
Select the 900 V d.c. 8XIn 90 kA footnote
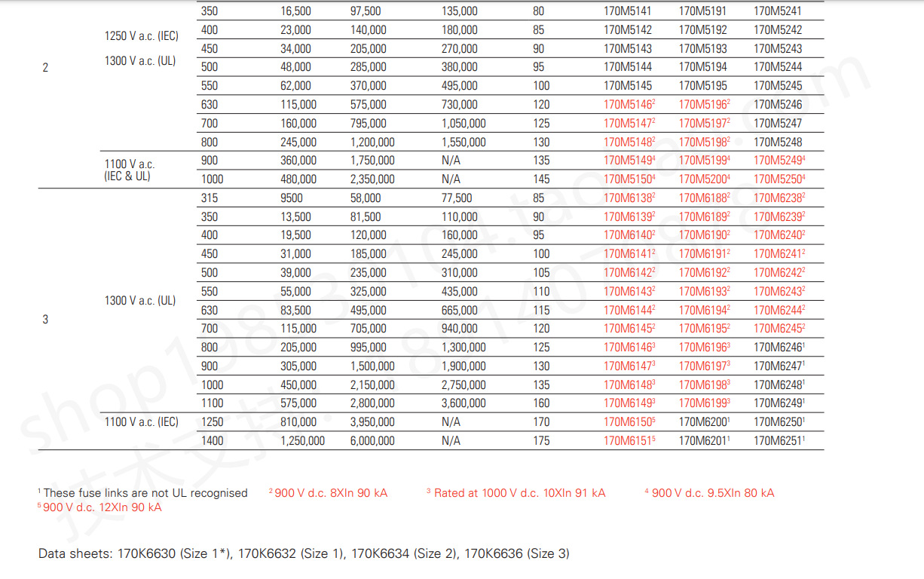click(328, 492)
